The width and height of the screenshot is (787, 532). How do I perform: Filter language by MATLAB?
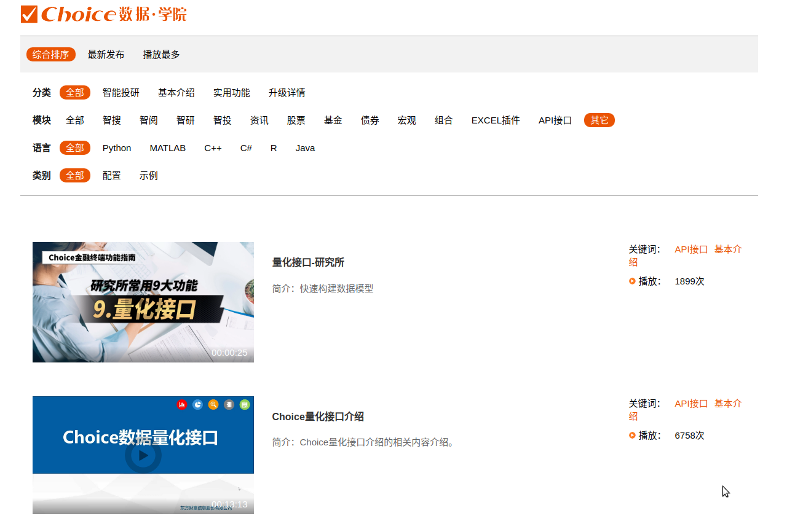168,147
